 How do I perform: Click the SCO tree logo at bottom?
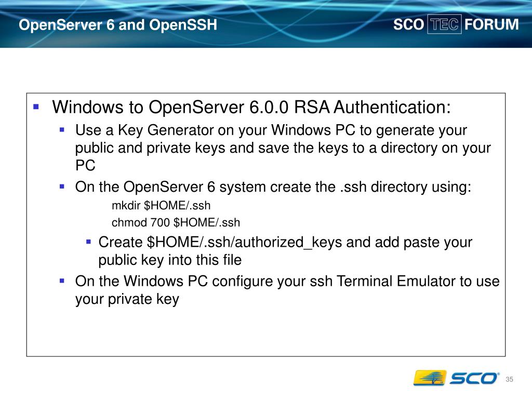tap(456, 378)
